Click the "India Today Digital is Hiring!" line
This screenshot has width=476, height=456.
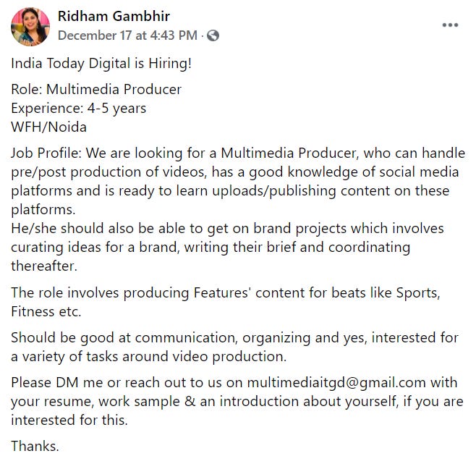pos(101,63)
